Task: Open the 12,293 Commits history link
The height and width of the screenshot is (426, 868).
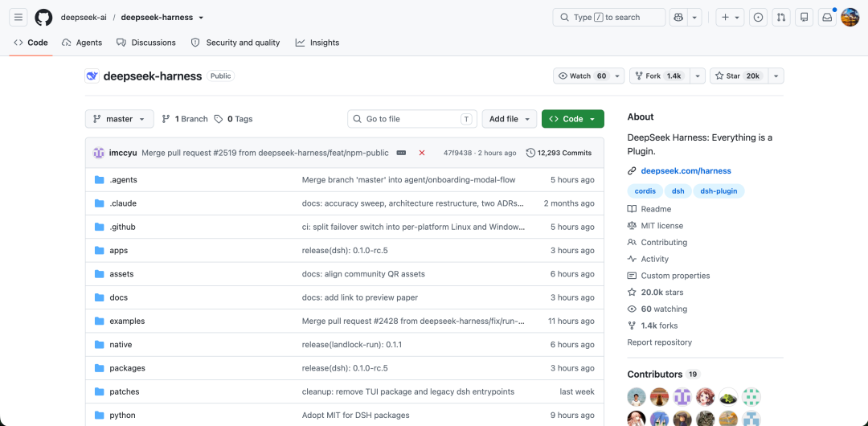Action: click(x=559, y=153)
